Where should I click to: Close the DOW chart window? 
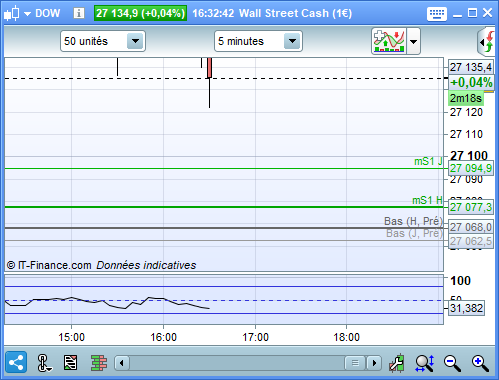coord(487,13)
